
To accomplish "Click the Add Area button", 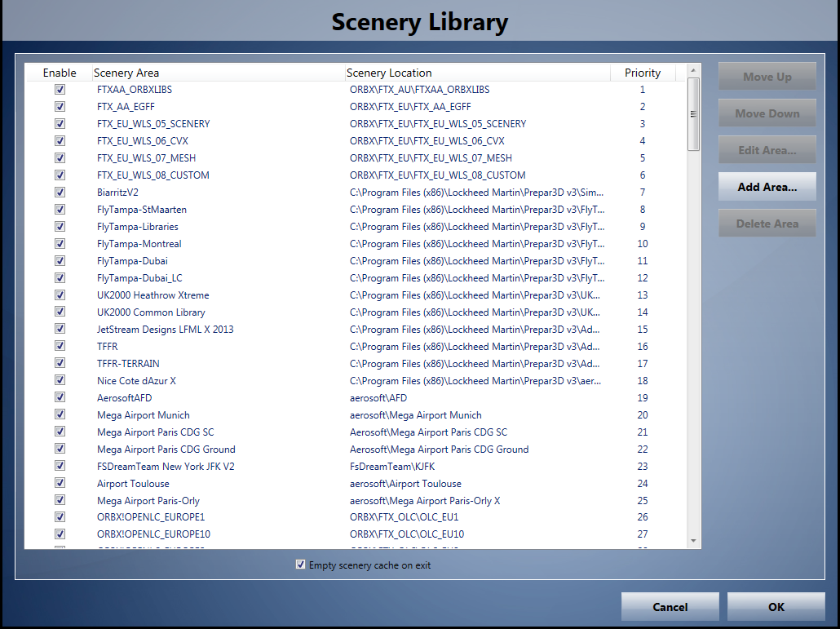I will (767, 187).
